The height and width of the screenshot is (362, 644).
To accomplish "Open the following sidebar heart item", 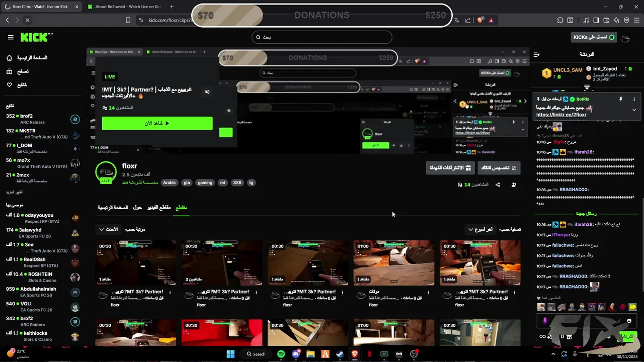I will [x=17, y=85].
